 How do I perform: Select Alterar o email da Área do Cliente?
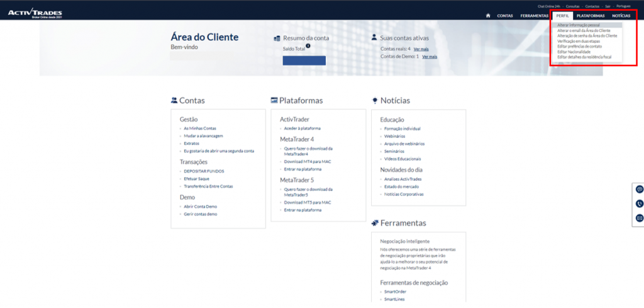[584, 30]
